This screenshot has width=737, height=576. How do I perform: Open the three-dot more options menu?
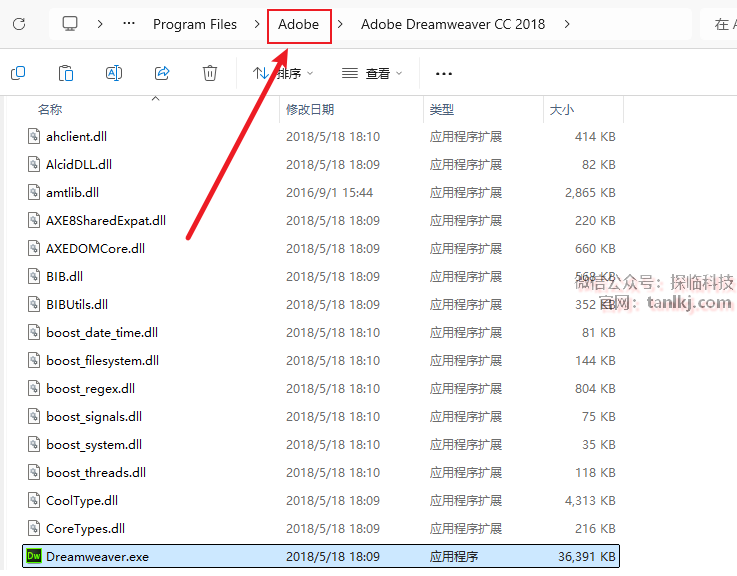(444, 73)
